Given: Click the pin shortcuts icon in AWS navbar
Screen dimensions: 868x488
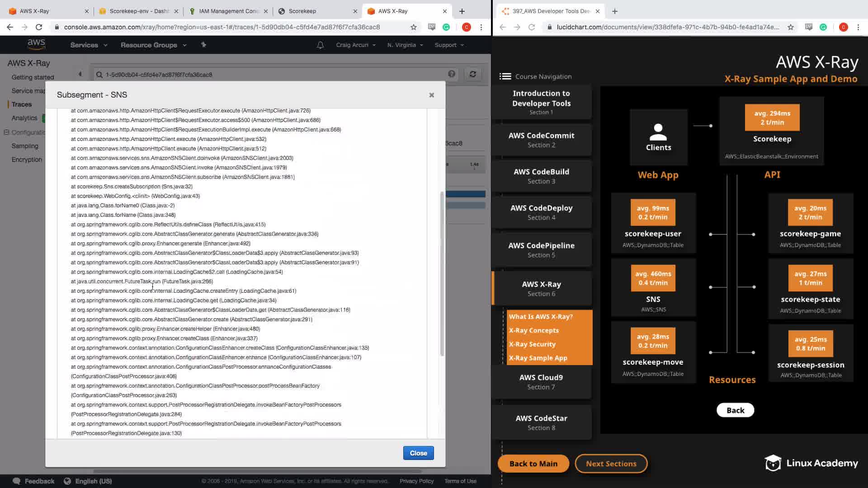Looking at the screenshot, I should (203, 45).
